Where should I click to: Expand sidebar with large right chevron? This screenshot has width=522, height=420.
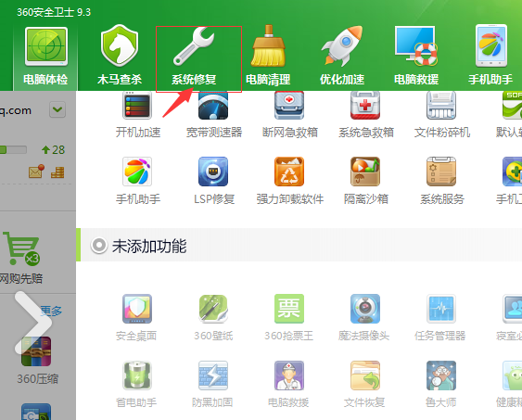32,323
